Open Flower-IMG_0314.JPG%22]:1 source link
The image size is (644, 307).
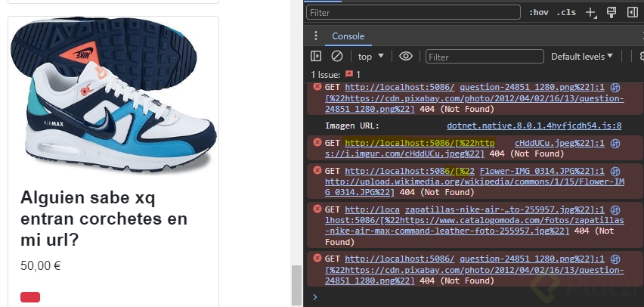tap(542, 171)
